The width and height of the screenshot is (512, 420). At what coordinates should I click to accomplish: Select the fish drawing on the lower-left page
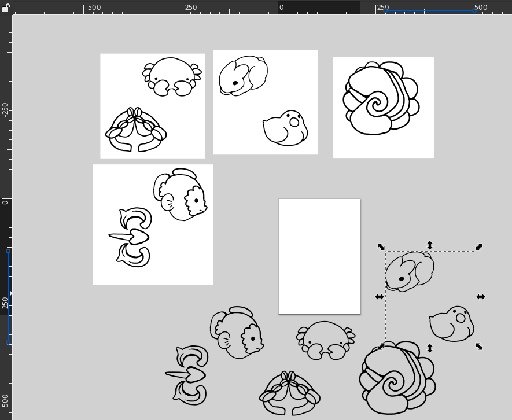[181, 195]
